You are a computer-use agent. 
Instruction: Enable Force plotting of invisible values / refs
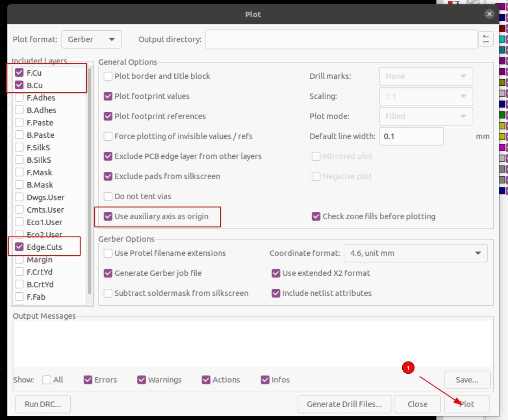tap(108, 136)
